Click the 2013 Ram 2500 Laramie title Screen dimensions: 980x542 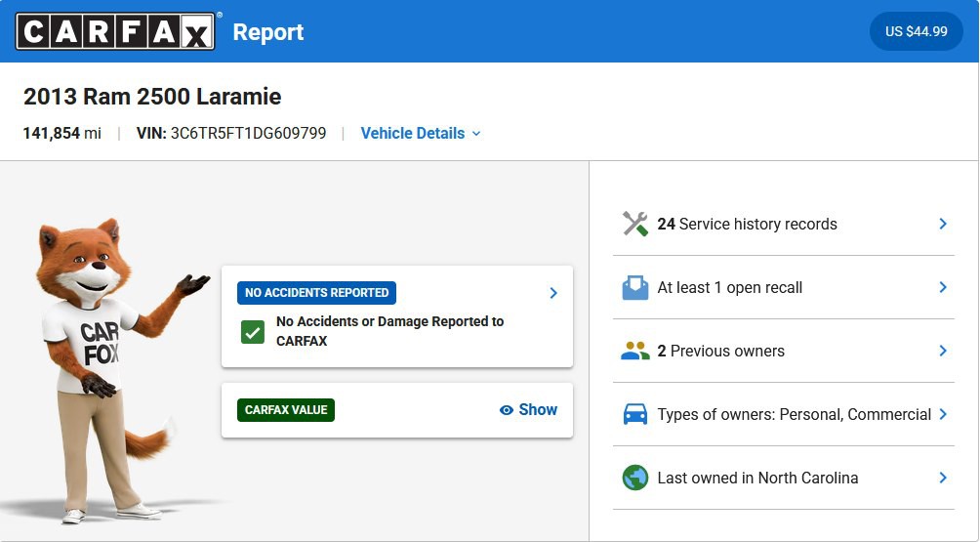pos(152,97)
